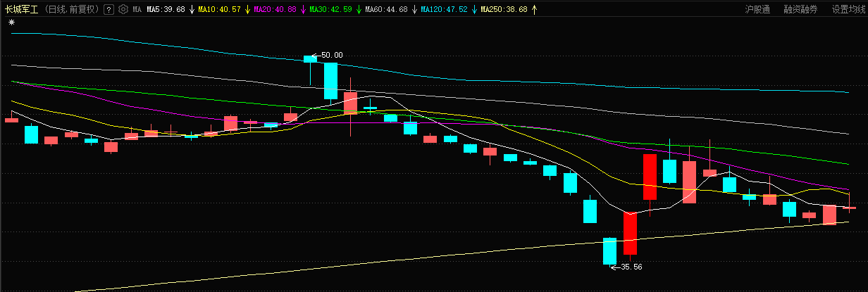
Task: Open the 沪股通 link
Action: point(757,10)
